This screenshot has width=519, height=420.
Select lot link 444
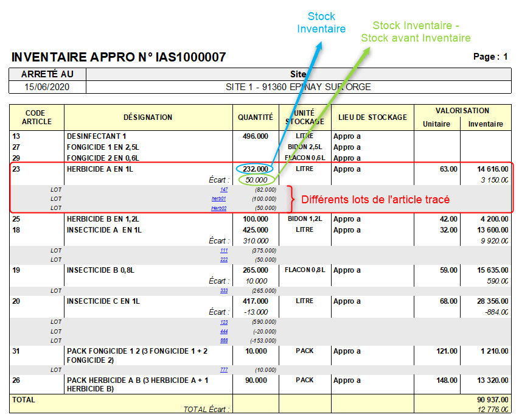click(223, 331)
